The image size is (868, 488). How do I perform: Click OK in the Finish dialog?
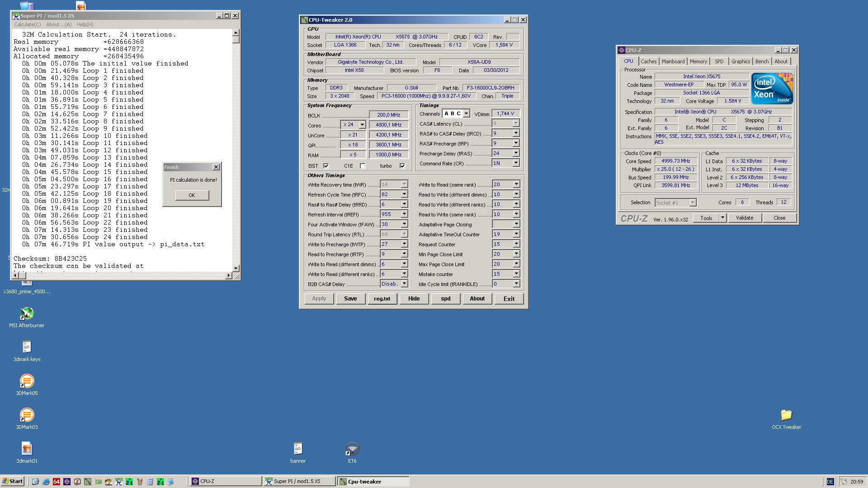[192, 195]
